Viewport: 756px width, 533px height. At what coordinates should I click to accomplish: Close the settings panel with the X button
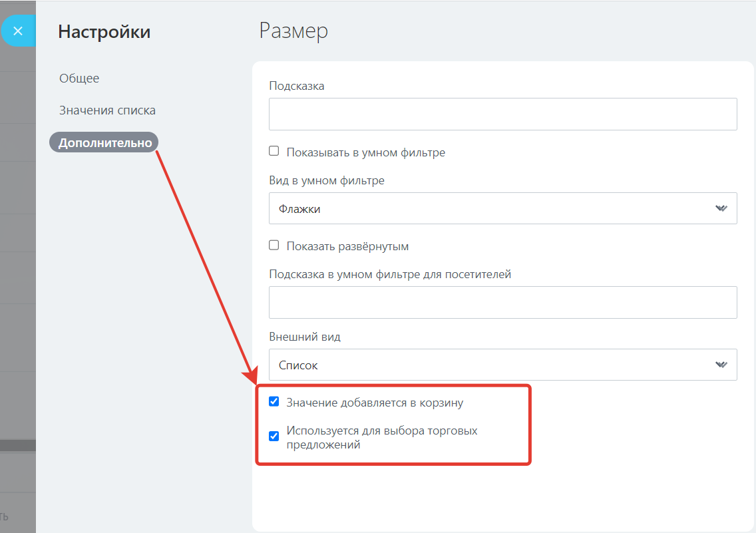click(x=18, y=31)
